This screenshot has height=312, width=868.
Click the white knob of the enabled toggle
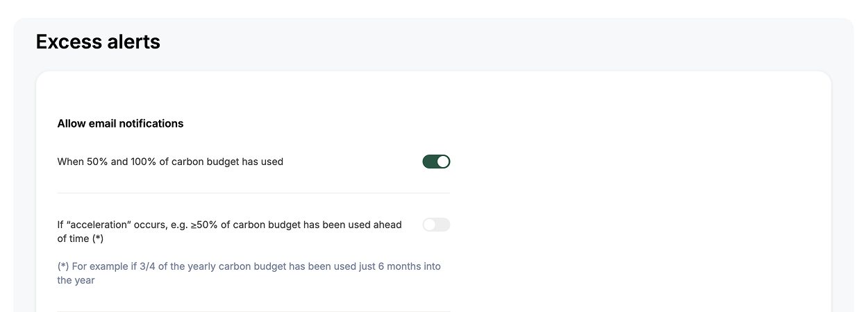click(443, 162)
